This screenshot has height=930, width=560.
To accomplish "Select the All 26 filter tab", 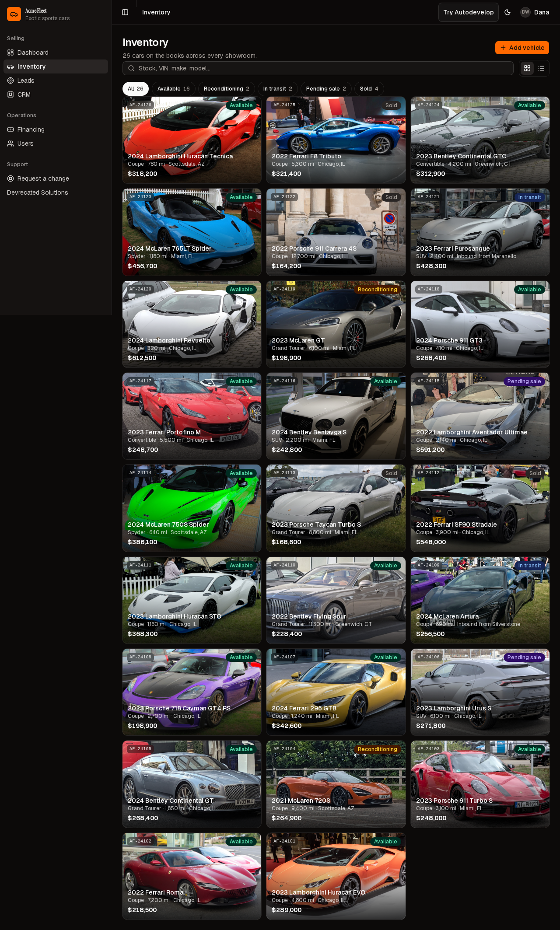I will coord(136,89).
